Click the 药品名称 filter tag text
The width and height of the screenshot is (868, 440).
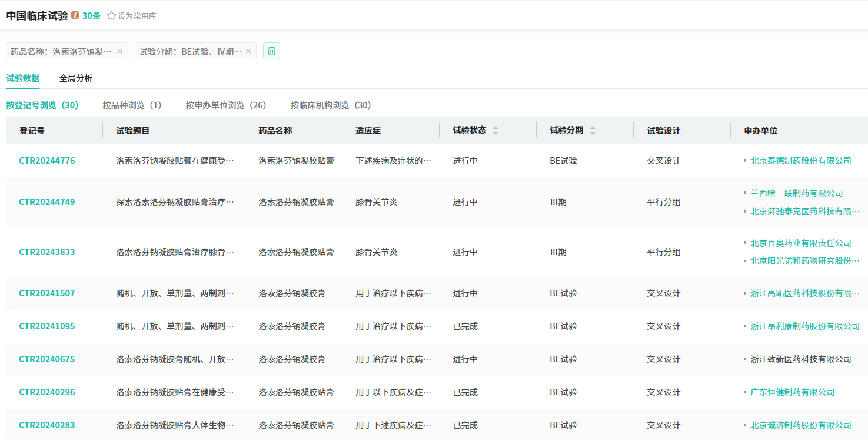pos(61,51)
